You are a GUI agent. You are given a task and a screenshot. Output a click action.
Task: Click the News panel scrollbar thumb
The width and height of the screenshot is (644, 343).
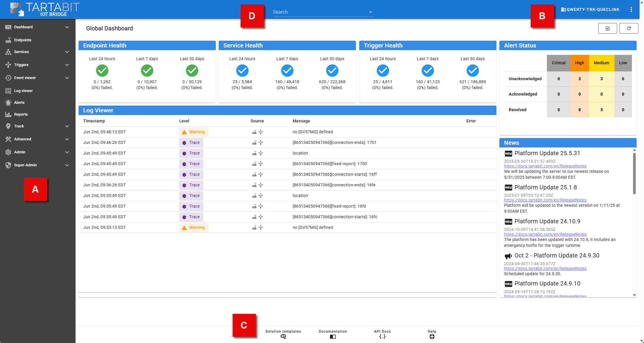click(634, 173)
